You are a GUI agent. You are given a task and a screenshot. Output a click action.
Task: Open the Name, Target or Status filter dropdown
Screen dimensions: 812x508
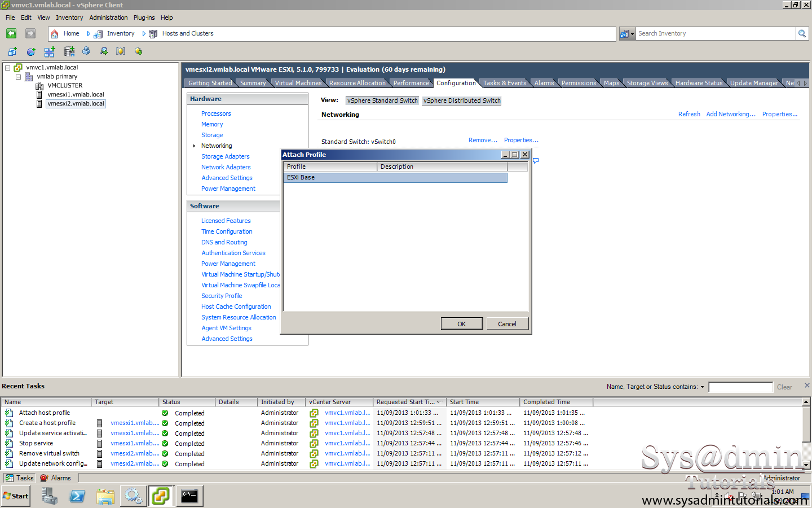pos(702,387)
